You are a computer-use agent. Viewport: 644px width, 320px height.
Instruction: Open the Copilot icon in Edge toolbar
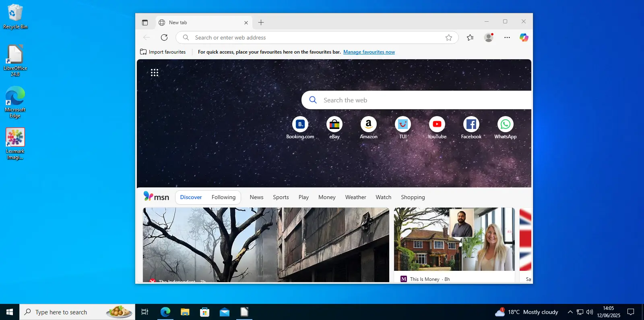click(524, 37)
